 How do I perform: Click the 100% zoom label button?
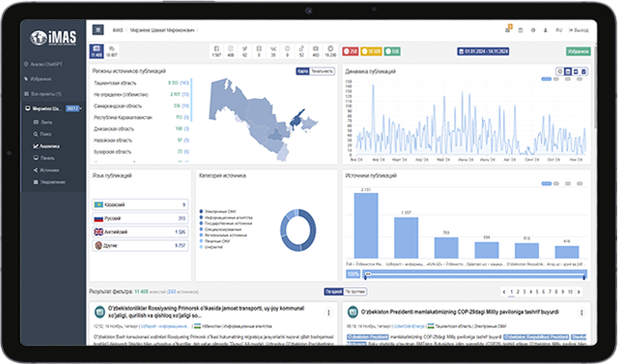[353, 274]
